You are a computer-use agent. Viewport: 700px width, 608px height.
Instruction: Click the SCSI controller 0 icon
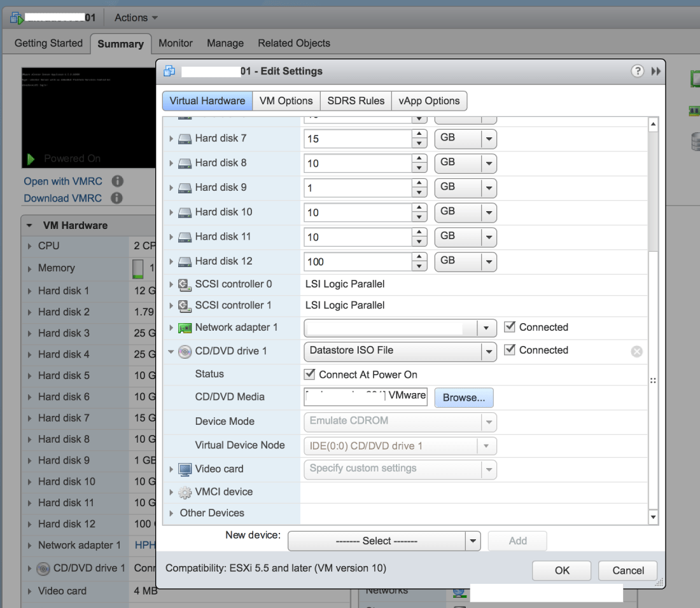coord(185,284)
